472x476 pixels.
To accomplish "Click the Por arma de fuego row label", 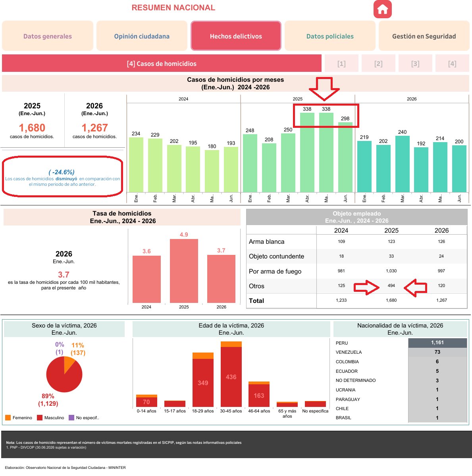I will 275,272.
